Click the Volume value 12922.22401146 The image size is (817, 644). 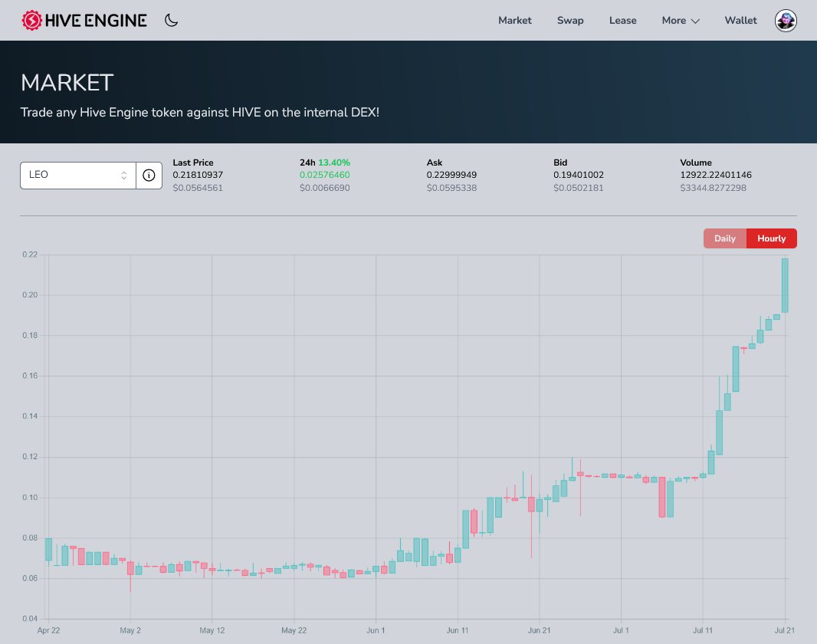point(716,175)
